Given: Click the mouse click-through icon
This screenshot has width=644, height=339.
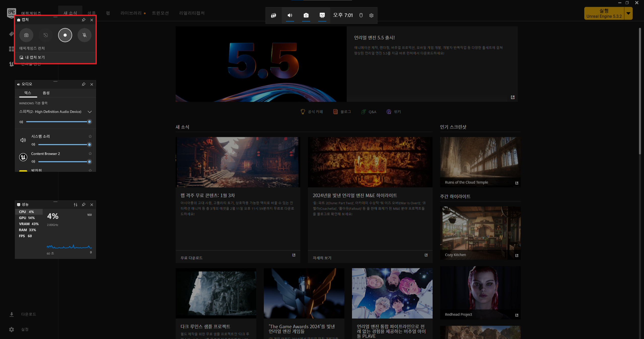Looking at the screenshot, I should 361,15.
